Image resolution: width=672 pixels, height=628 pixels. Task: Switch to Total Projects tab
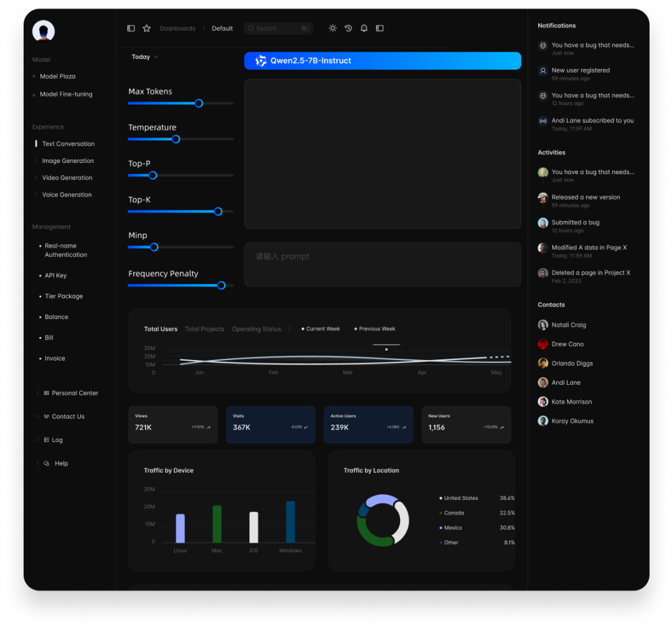[205, 329]
